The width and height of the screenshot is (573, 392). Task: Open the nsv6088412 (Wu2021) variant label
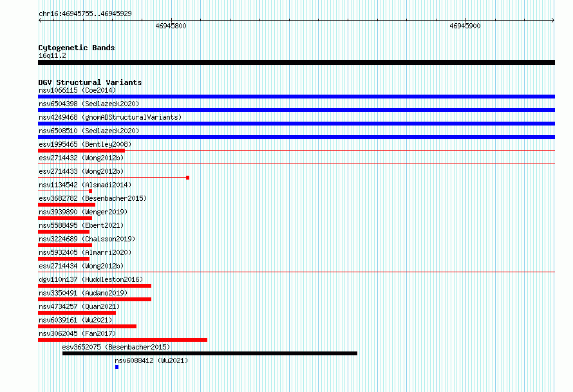pyautogui.click(x=151, y=360)
